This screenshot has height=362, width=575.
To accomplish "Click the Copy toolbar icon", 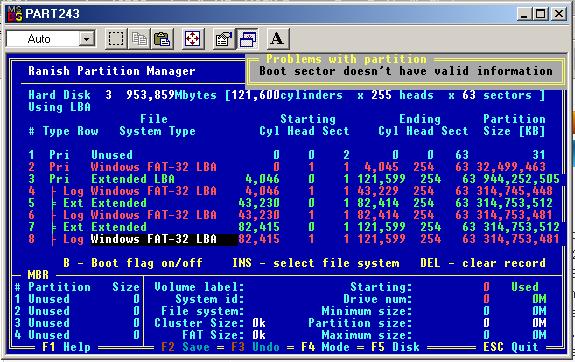I will pyautogui.click(x=139, y=39).
